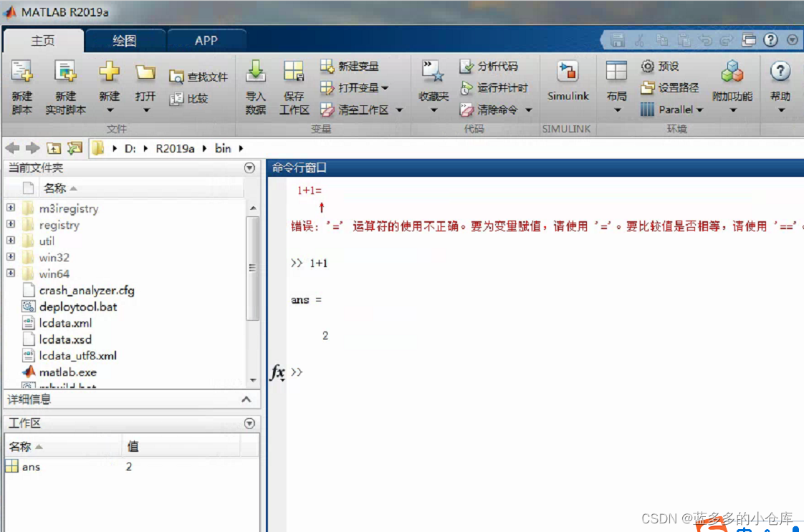Switch to the 绘图 ribbon tab
Viewport: 804px width, 532px height.
point(124,40)
